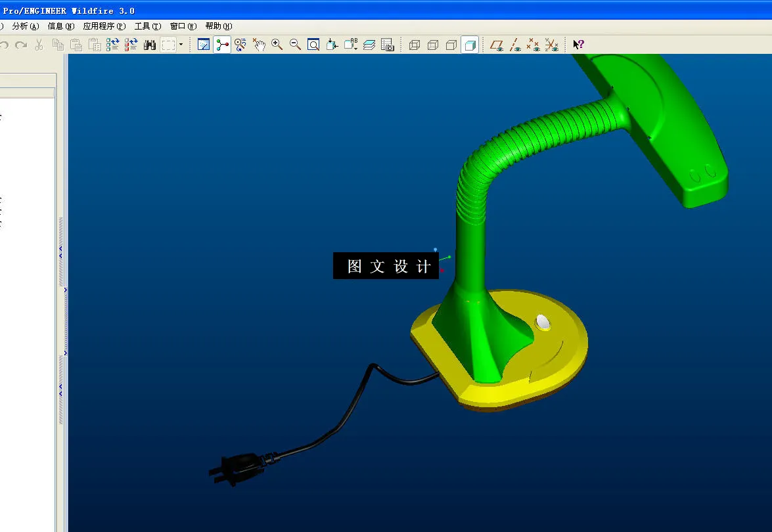Toggle datum axes display
This screenshot has height=532, width=772.
pyautogui.click(x=515, y=45)
